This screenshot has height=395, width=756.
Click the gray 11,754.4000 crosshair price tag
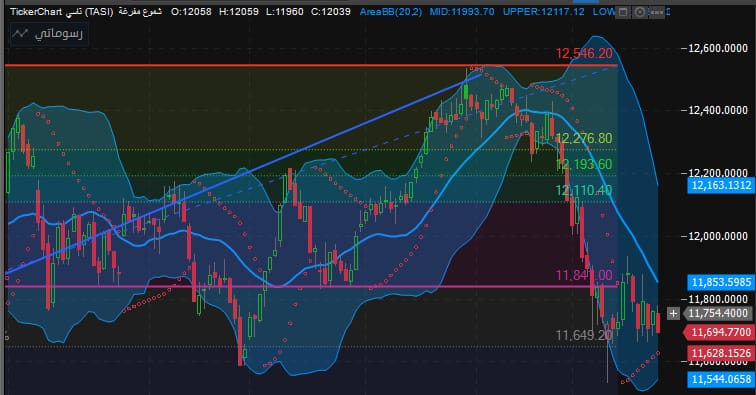point(718,313)
